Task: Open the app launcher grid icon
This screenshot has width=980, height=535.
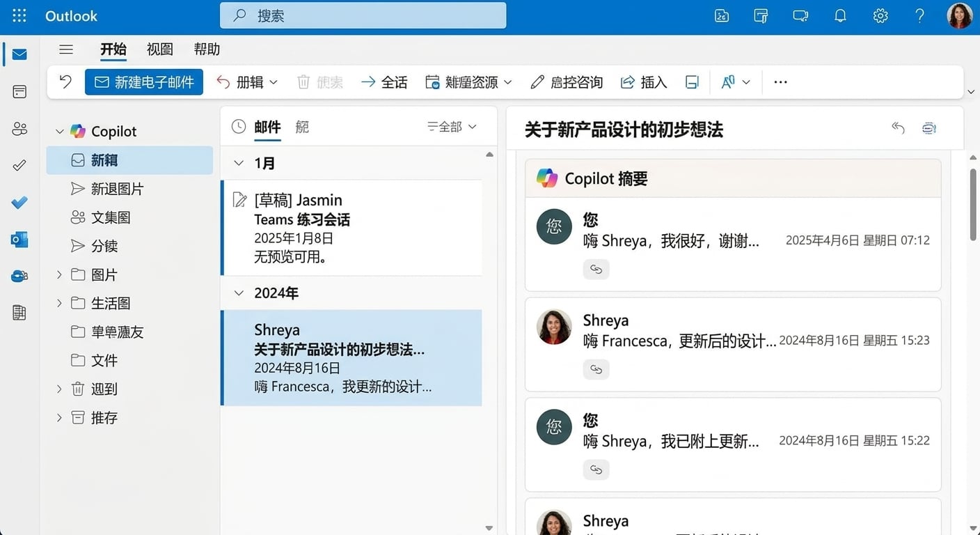Action: (19, 16)
